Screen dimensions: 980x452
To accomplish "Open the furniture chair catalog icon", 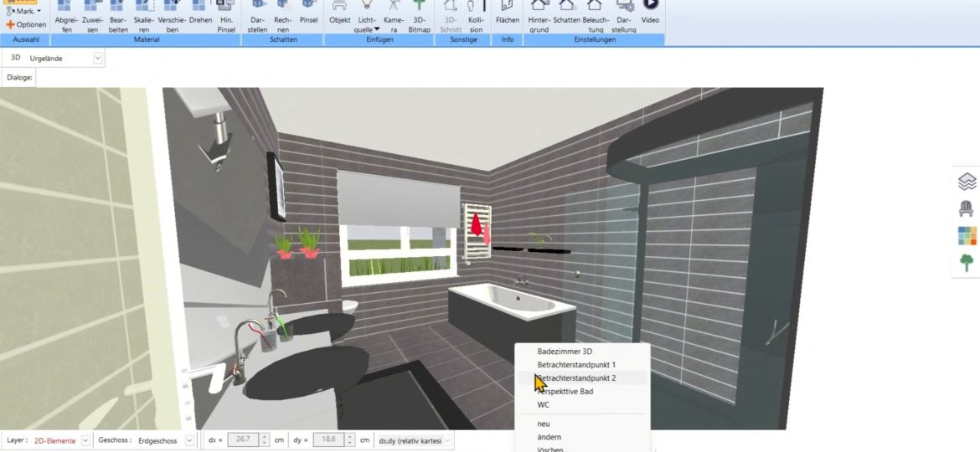I will (x=967, y=208).
